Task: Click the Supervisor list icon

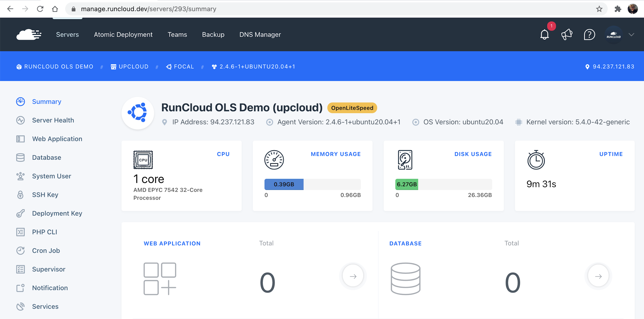Action: coord(20,269)
